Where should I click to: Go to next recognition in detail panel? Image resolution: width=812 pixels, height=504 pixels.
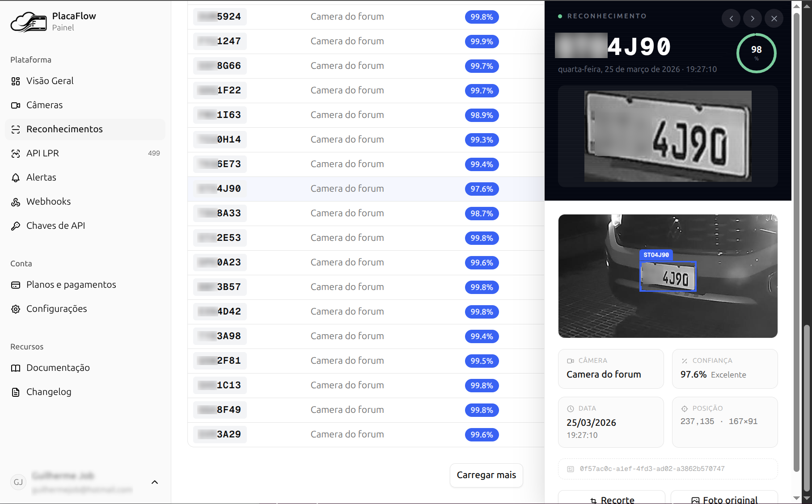click(753, 18)
